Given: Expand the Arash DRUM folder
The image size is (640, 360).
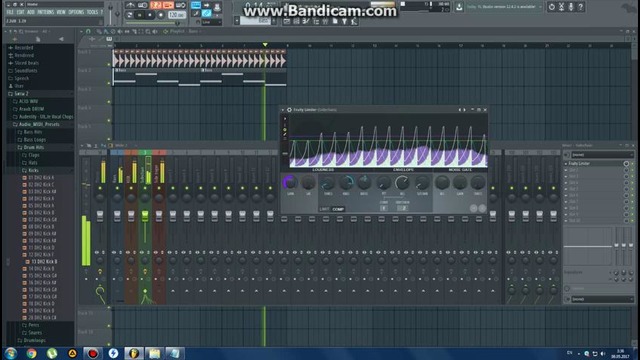Looking at the screenshot, I should 31,109.
